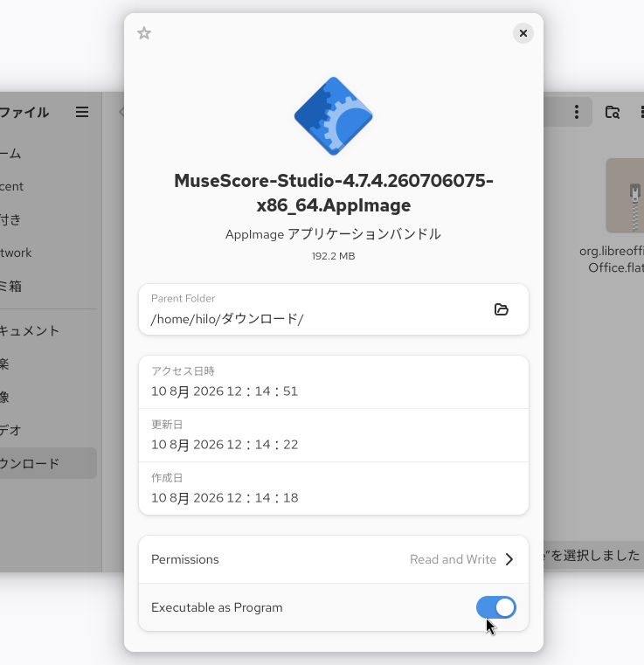Select the アクセス日時 timestamp 12:14:51
Screen dimensions: 644x665
click(x=225, y=391)
